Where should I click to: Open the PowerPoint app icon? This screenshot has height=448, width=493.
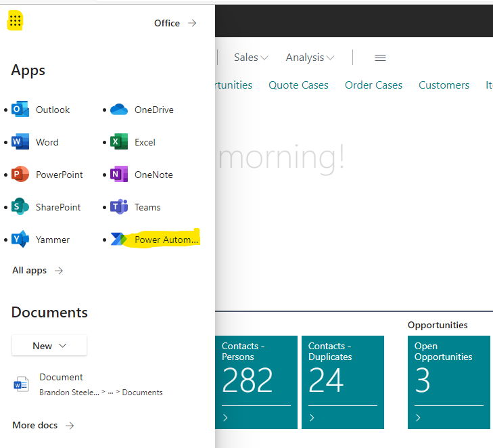coord(20,175)
